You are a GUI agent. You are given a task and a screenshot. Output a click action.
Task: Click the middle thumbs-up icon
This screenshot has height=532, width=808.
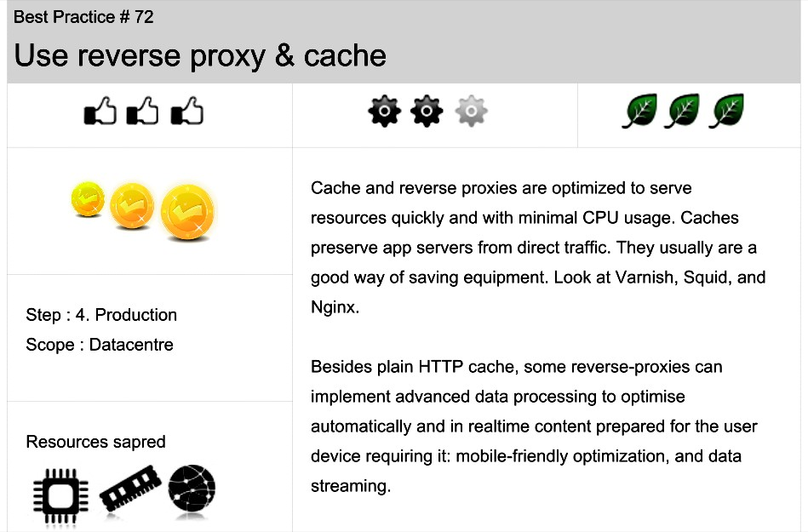coord(143,110)
